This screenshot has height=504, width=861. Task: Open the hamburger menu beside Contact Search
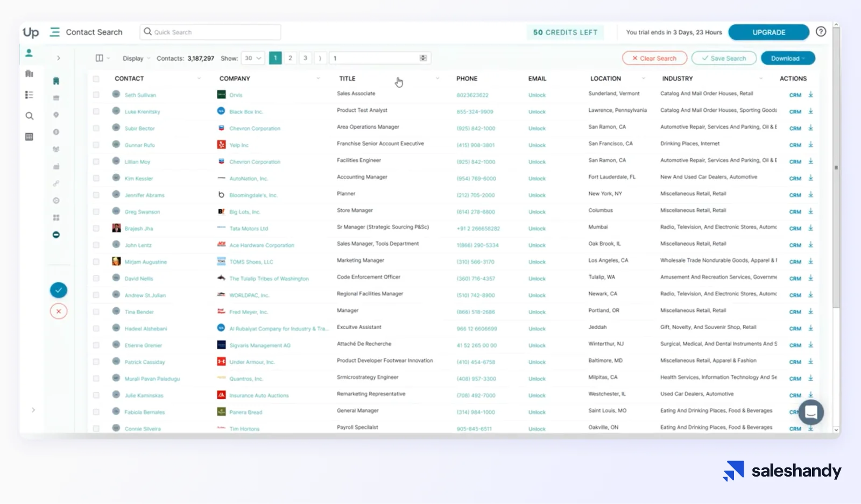(x=54, y=32)
